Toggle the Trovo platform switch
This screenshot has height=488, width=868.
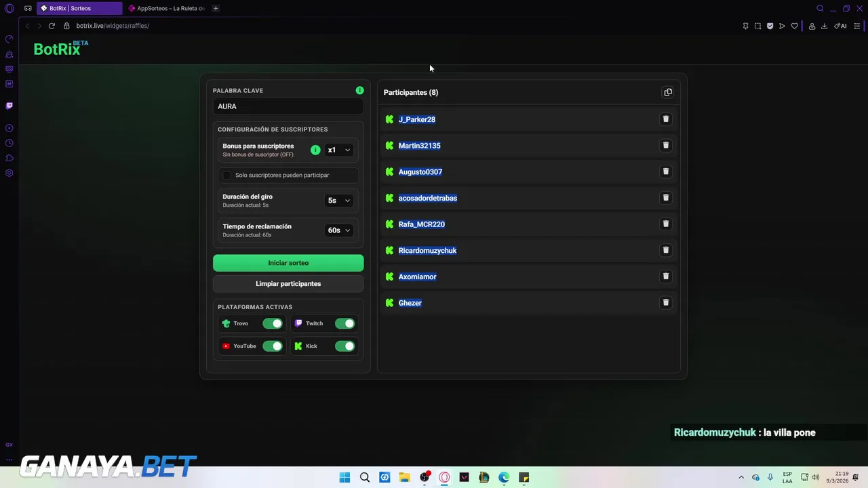click(x=273, y=323)
